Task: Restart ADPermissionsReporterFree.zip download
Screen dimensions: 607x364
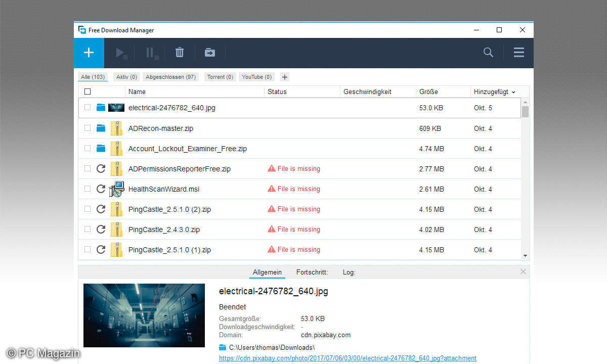Action: [x=101, y=169]
